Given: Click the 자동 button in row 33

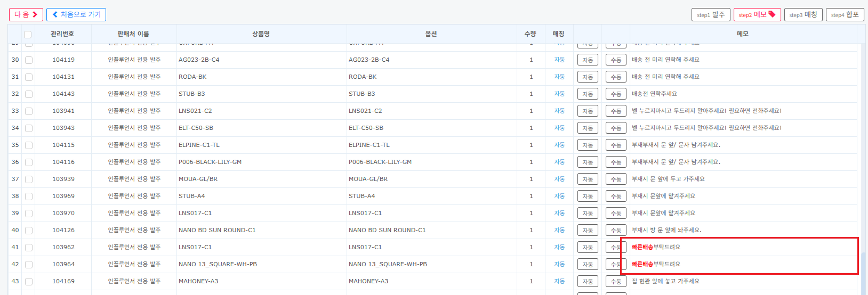Looking at the screenshot, I should click(588, 111).
